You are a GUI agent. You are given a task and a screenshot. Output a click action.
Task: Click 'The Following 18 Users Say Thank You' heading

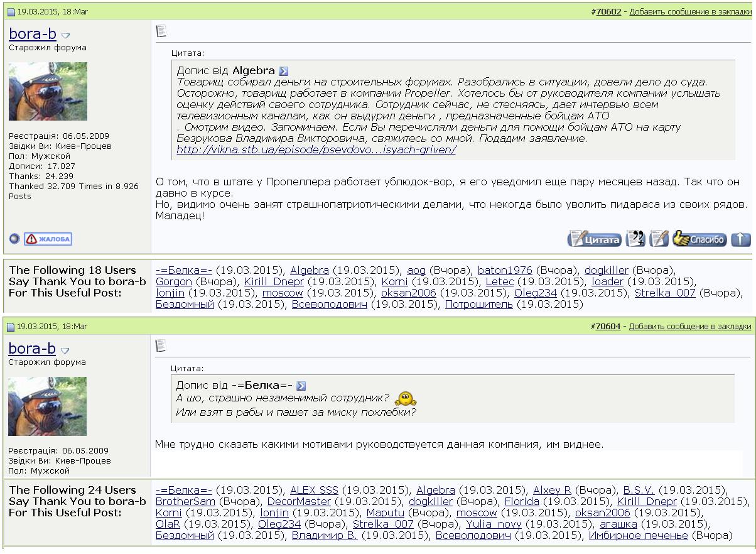[77, 282]
